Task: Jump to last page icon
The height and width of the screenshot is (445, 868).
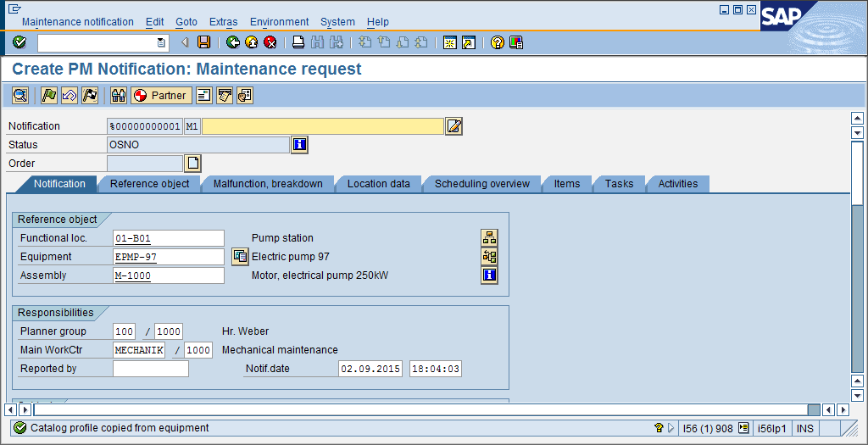Action: click(x=421, y=42)
